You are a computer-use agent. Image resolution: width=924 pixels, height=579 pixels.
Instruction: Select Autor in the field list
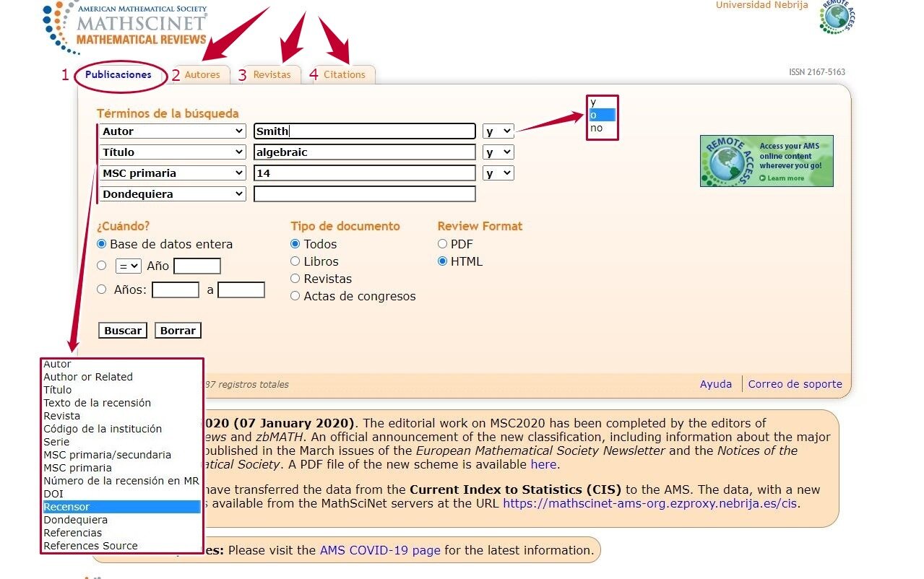(121, 364)
